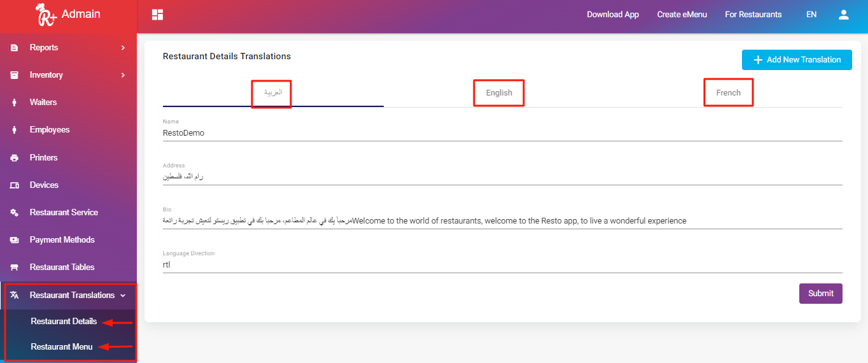Switch to the French translation tab
868x363 pixels.
(x=728, y=93)
